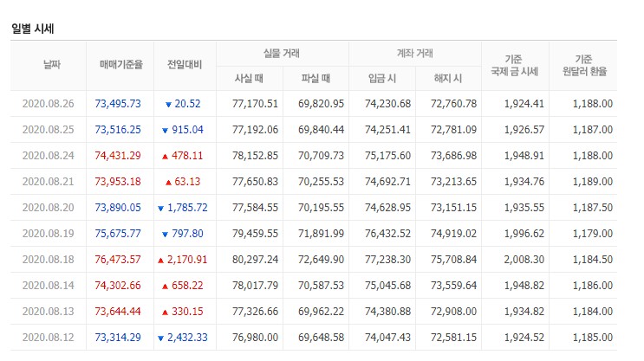This screenshot has height=361, width=644.
Task: Click the gold price 1,996.62
Action: tap(524, 234)
